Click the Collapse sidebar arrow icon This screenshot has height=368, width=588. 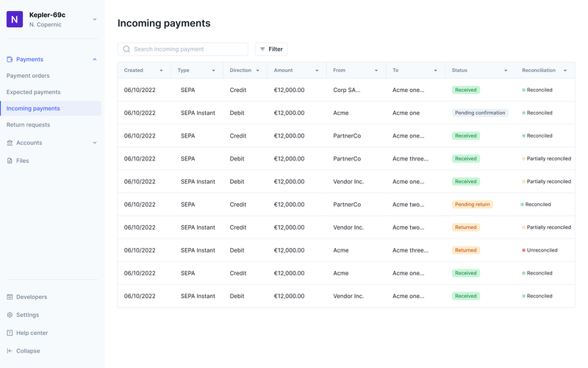(10, 351)
